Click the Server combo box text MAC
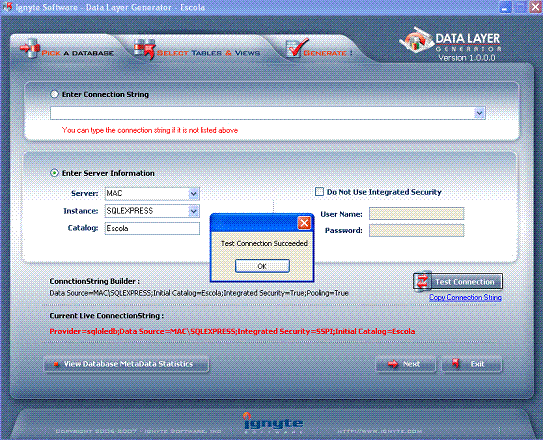The height and width of the screenshot is (440, 543). point(114,194)
